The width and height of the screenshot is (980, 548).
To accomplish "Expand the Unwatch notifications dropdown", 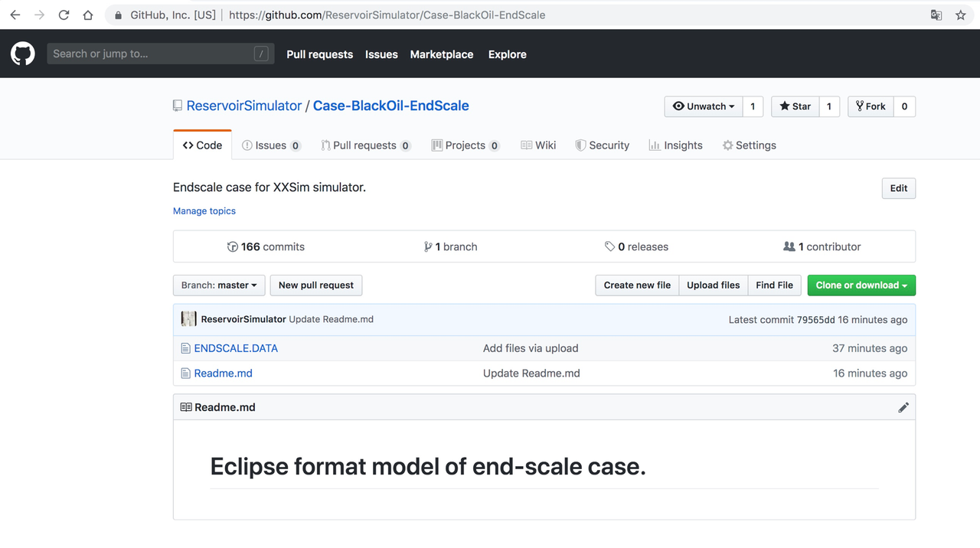I will pos(703,106).
